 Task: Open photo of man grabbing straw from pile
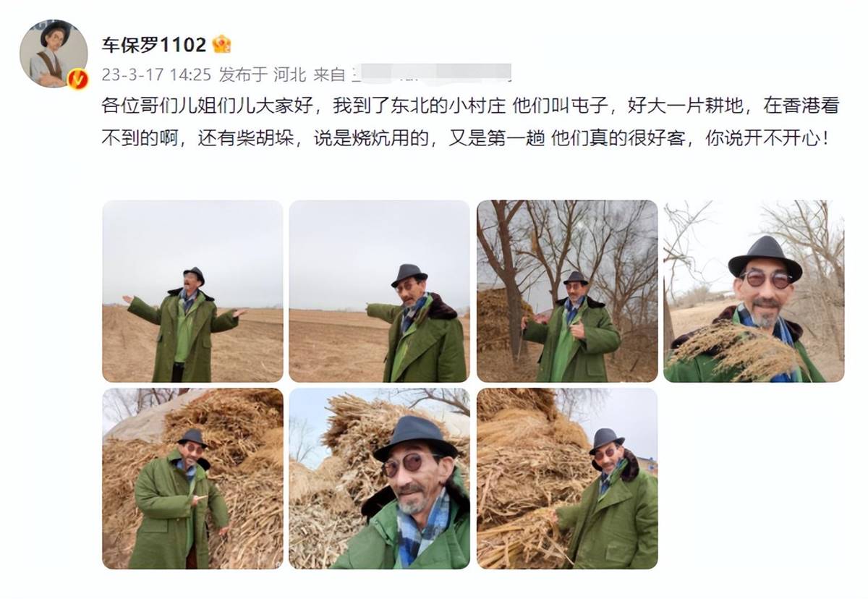tap(567, 478)
